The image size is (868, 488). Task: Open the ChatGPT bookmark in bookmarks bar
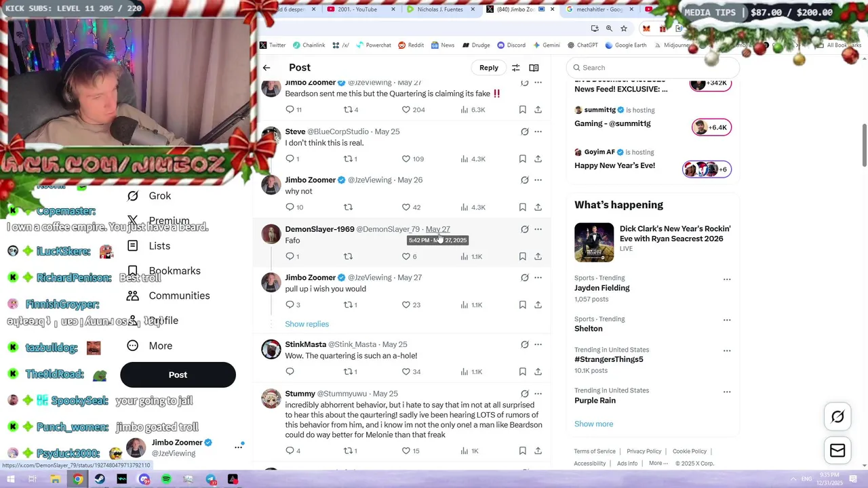click(x=583, y=45)
